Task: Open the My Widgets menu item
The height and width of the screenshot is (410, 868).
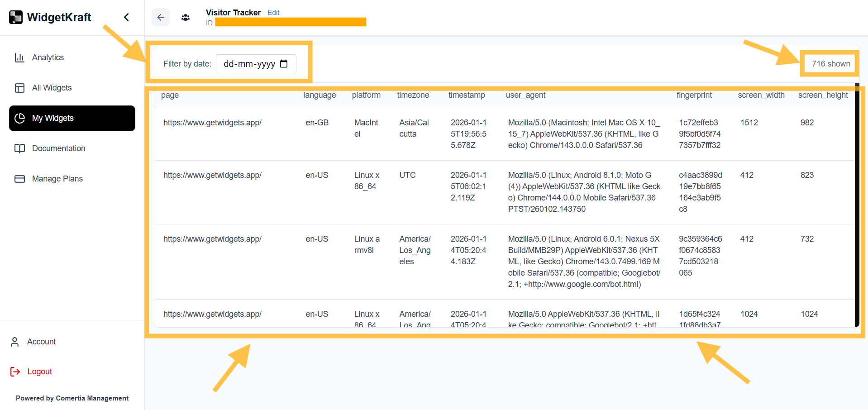Action: pos(72,118)
